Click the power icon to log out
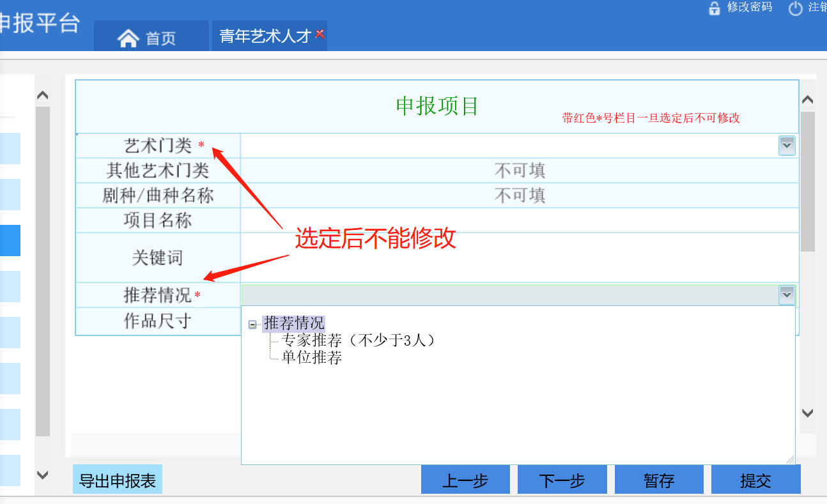This screenshot has height=504, width=827. click(x=795, y=8)
